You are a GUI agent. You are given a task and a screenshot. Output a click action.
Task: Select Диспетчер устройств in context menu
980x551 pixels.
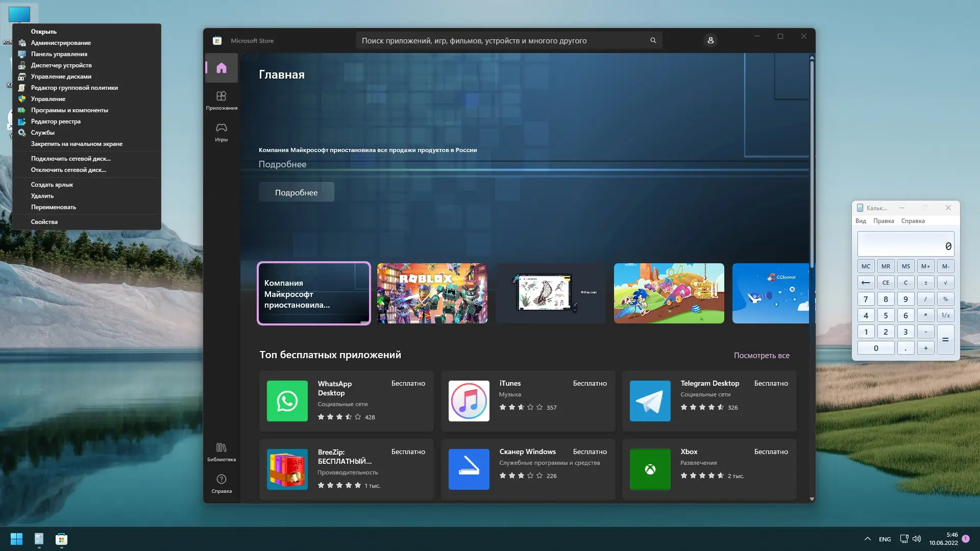point(61,65)
